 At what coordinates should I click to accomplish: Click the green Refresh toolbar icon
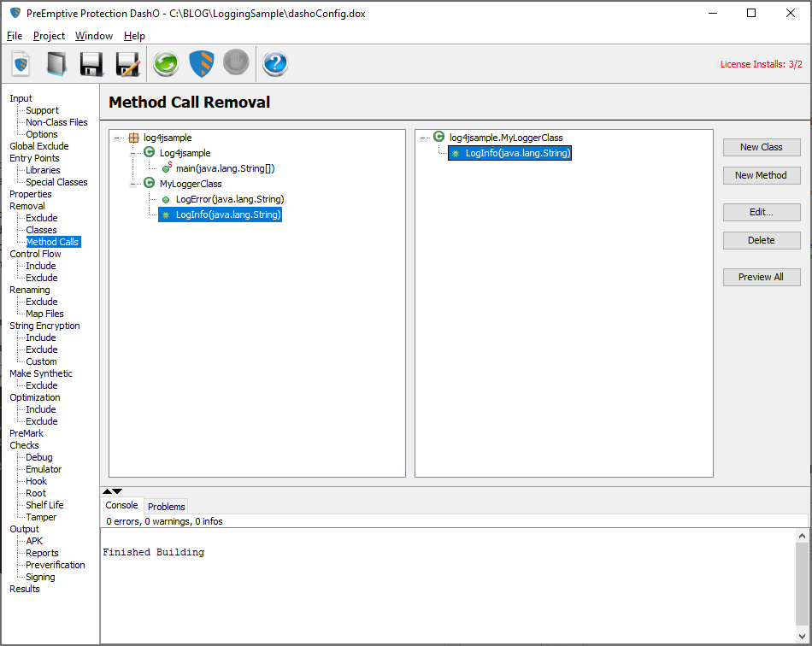tap(166, 64)
